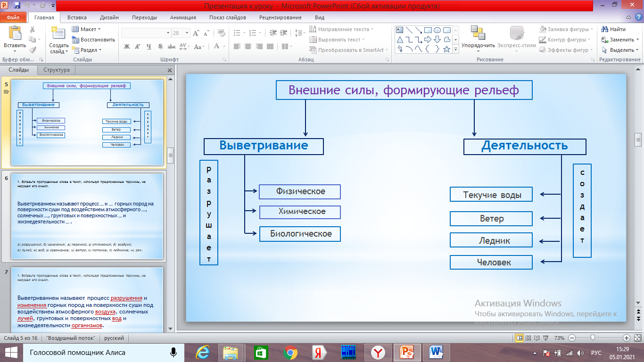Start slideshow from status bar icon

pyautogui.click(x=546, y=338)
